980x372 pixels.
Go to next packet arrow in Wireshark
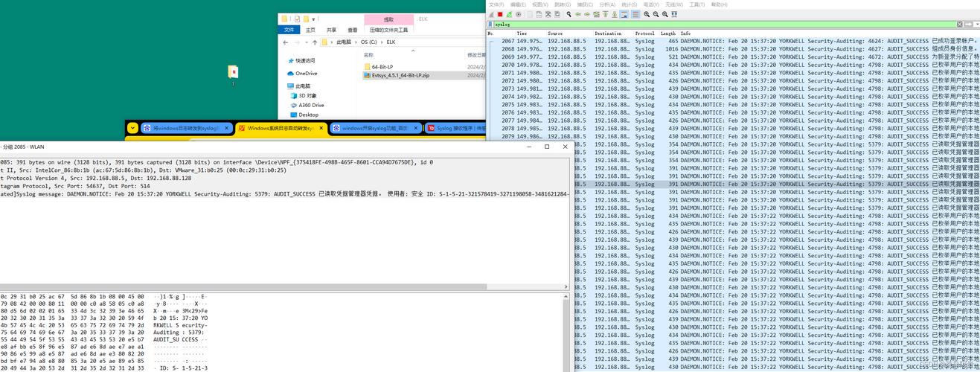[x=586, y=14]
